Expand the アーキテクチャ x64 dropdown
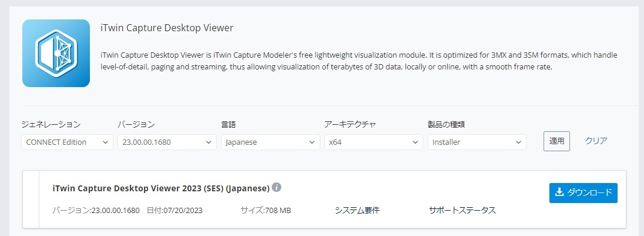This screenshot has width=644, height=236. click(374, 142)
